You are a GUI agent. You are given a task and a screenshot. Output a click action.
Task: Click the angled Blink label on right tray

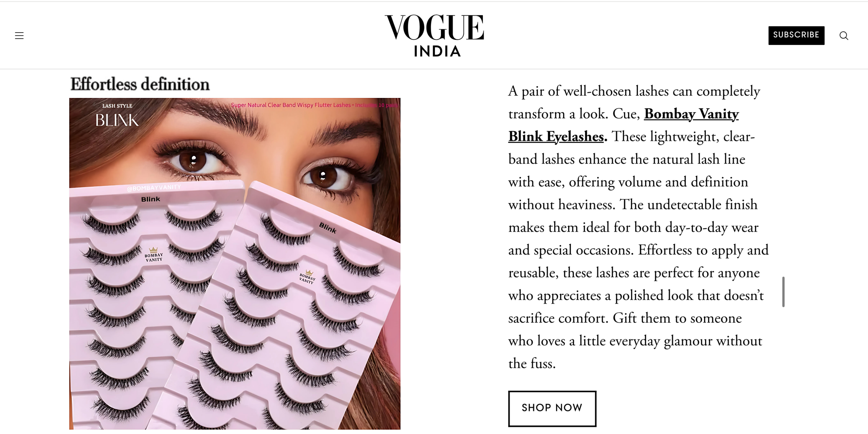tap(327, 228)
